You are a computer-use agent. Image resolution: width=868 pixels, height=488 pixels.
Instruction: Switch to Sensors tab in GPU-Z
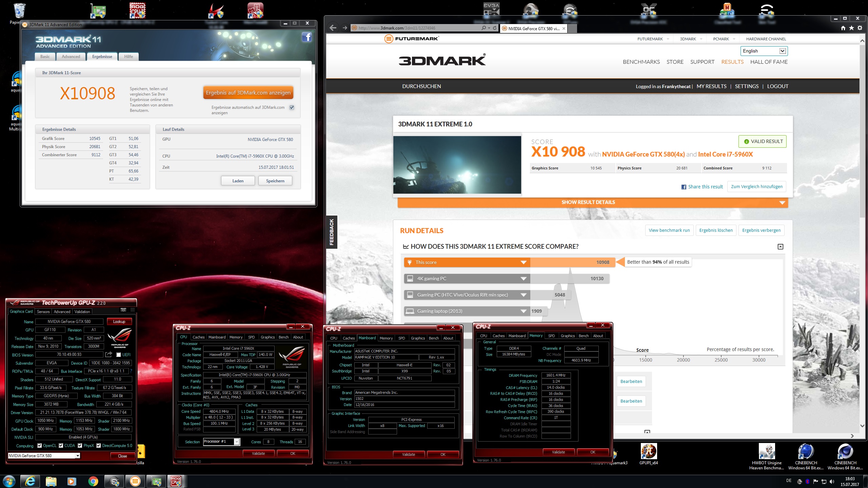click(43, 311)
